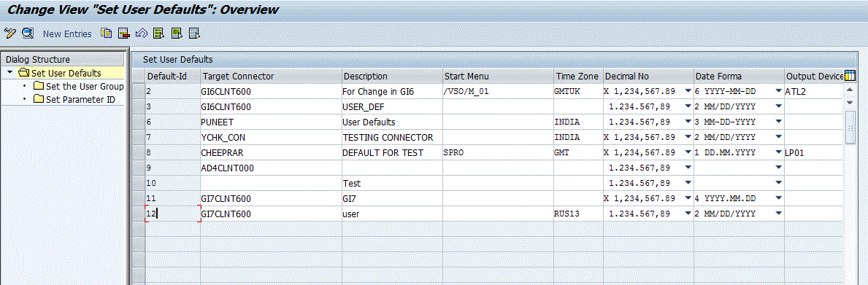868x285 pixels.
Task: Click the Set User Defaults folder icon
Action: [x=23, y=73]
